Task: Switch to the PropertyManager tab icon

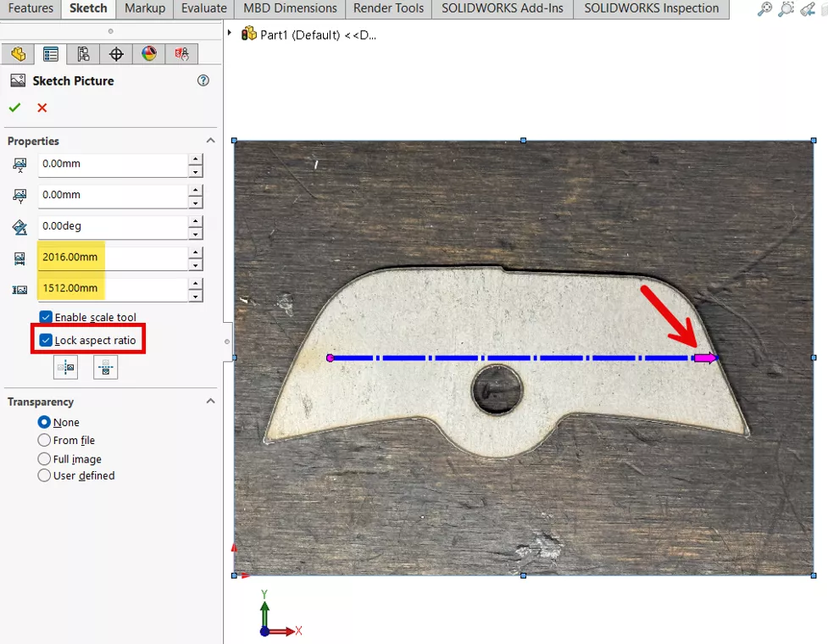Action: [x=51, y=54]
